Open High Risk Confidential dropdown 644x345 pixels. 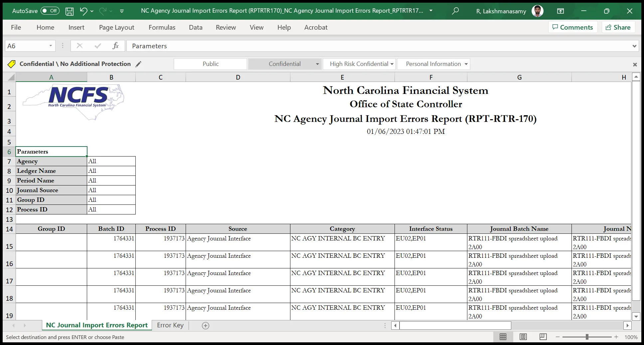392,64
